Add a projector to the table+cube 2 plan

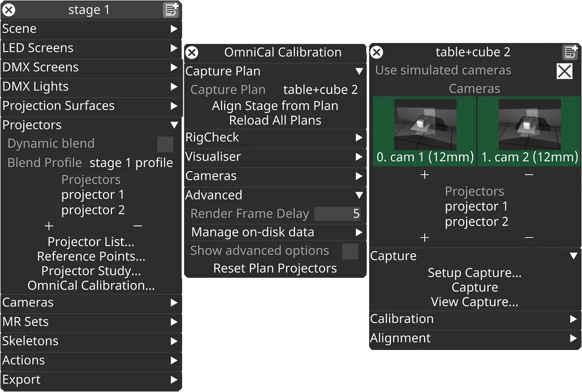click(424, 237)
